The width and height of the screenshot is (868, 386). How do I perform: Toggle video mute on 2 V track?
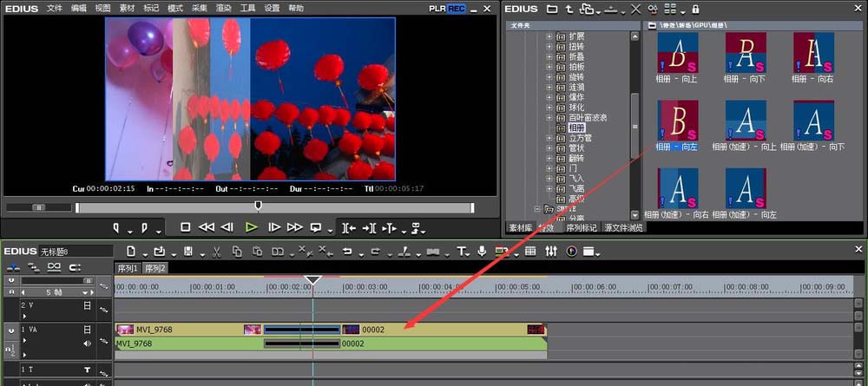(87, 305)
